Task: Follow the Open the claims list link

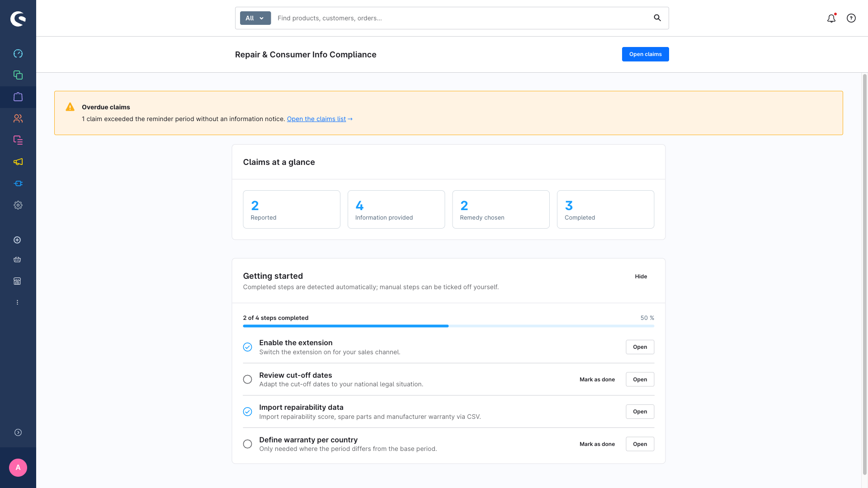Action: 316,119
